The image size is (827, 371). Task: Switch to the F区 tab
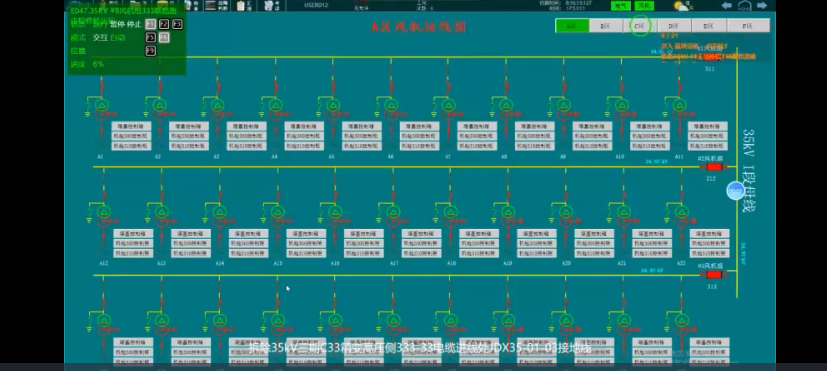click(748, 25)
